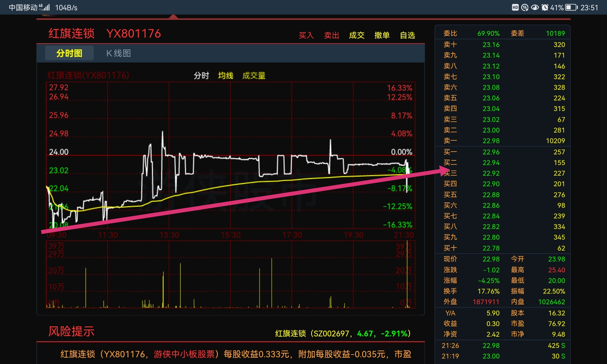Click 换手 value 17.76%
The width and height of the screenshot is (607, 364).
click(488, 291)
